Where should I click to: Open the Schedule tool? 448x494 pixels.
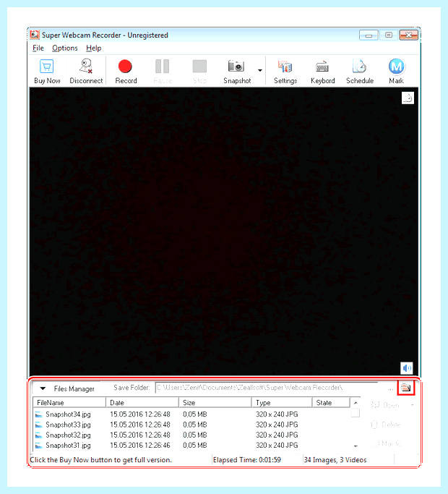(x=360, y=71)
